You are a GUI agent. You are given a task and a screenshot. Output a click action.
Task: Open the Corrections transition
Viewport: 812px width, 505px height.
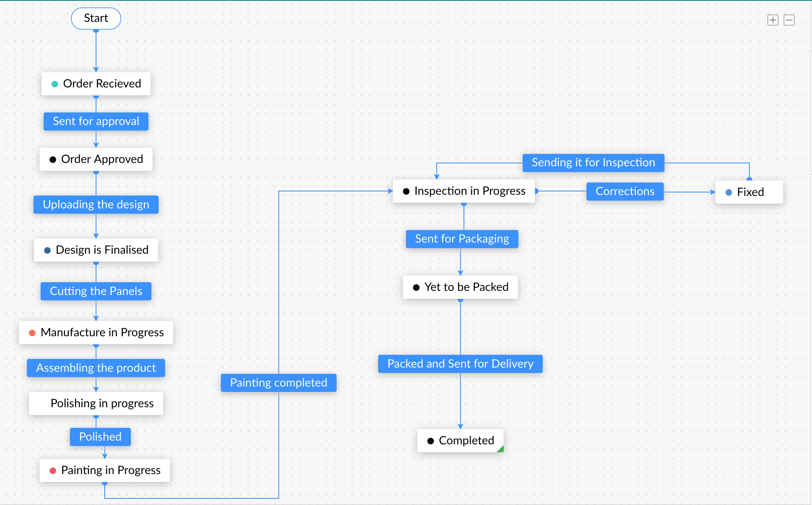coord(625,191)
